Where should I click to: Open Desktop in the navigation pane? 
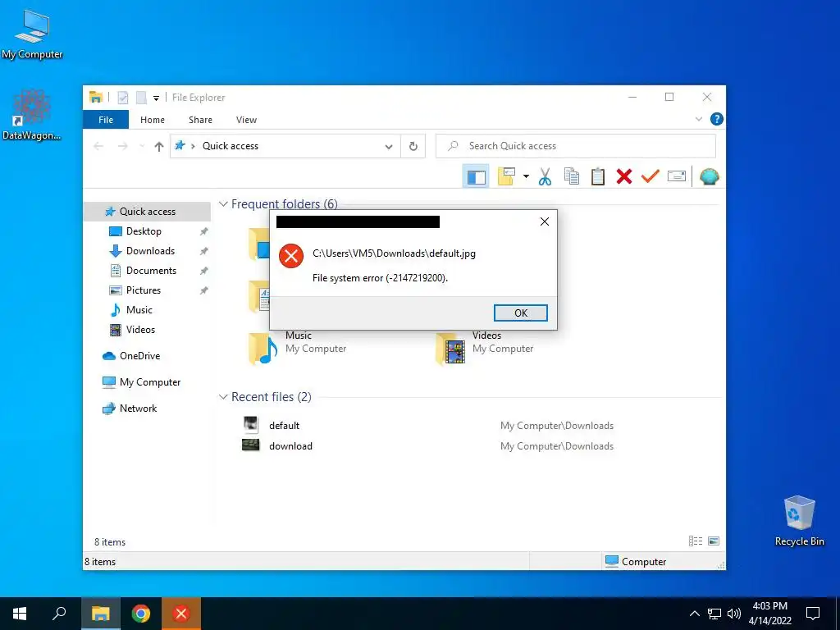pos(144,231)
